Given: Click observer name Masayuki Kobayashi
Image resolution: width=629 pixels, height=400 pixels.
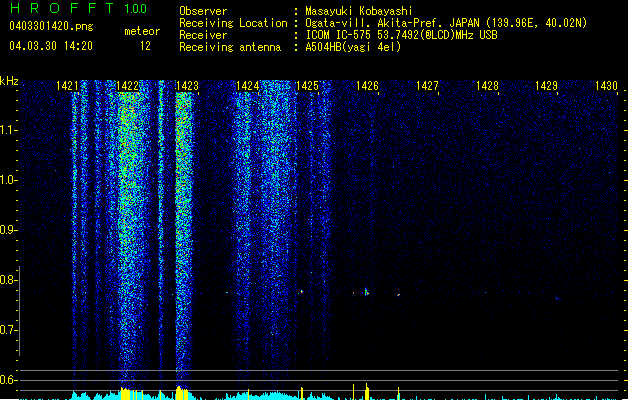Looking at the screenshot, I should click(359, 11).
